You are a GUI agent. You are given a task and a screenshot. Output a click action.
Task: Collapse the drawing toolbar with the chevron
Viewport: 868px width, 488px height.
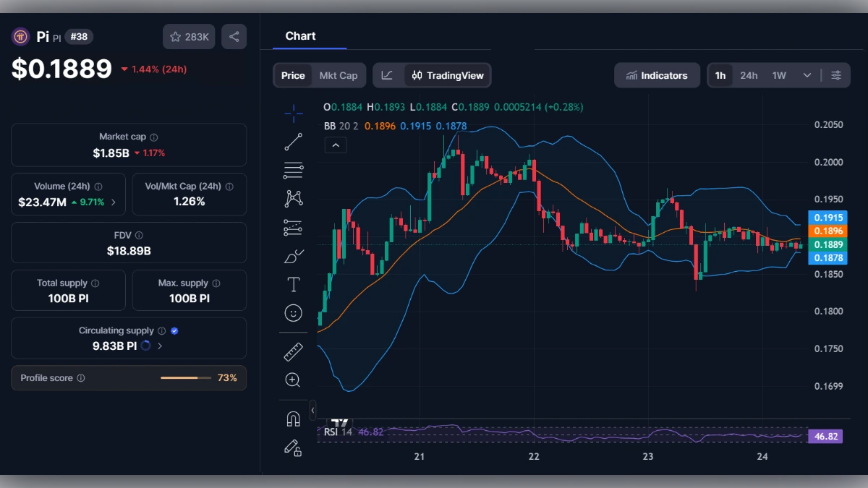[312, 410]
